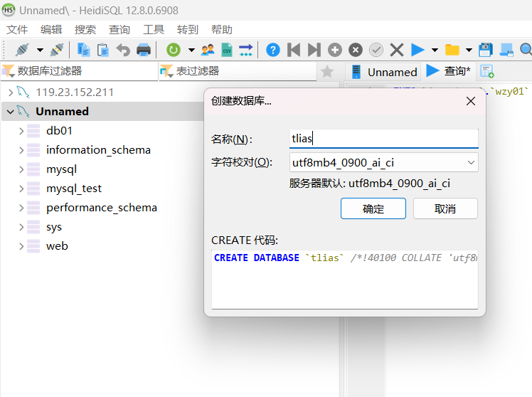
Task: Open the 转到 menu
Action: (188, 29)
